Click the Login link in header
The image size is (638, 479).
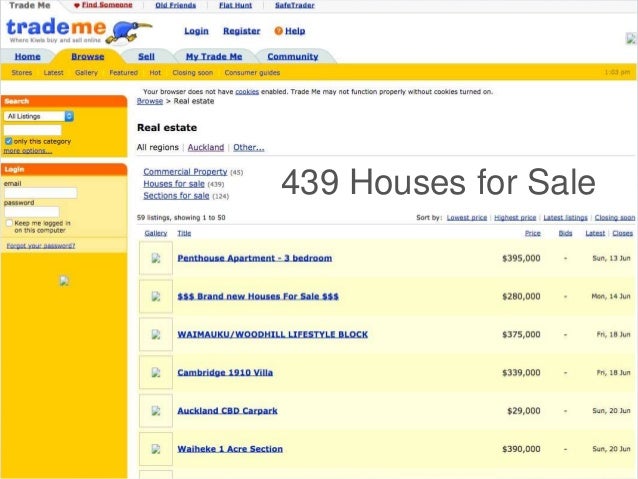coord(196,31)
